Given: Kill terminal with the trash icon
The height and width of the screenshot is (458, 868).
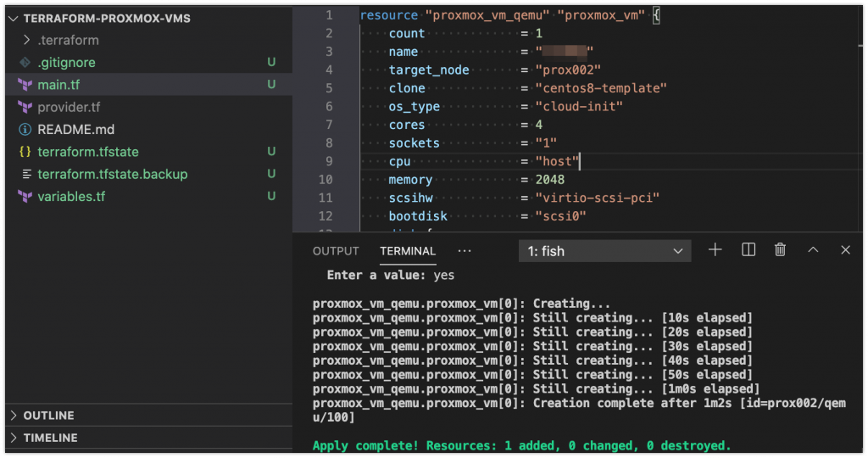Looking at the screenshot, I should [x=780, y=250].
